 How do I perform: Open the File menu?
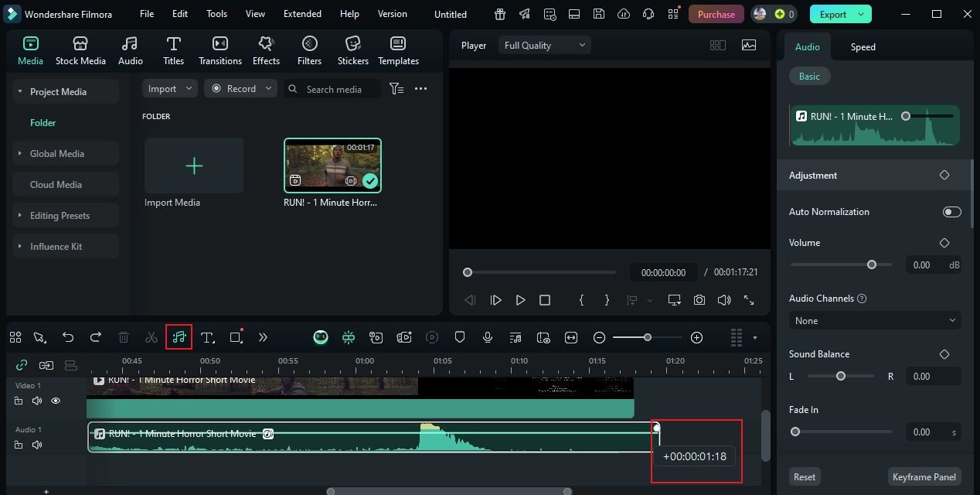[x=146, y=14]
